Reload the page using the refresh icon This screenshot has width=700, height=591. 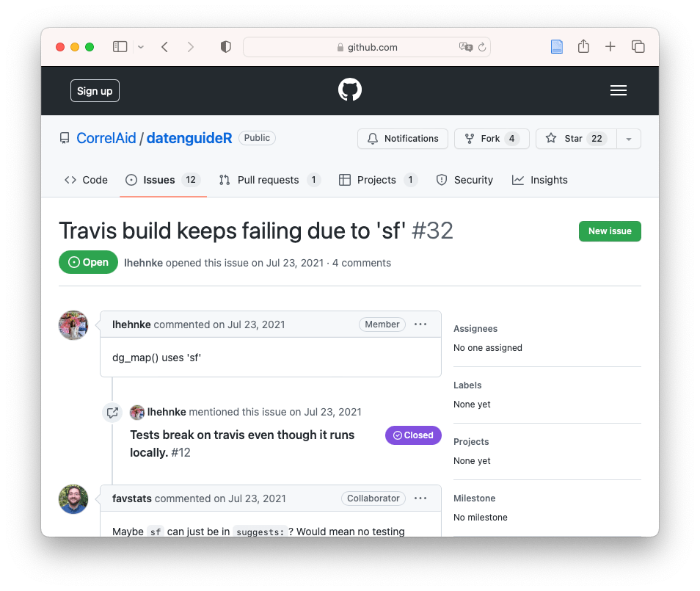point(482,47)
